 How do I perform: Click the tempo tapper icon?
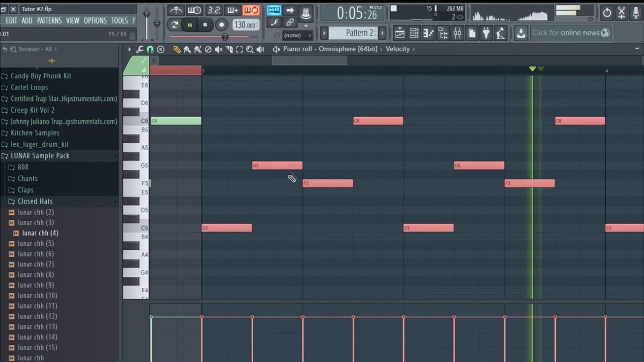501,33
